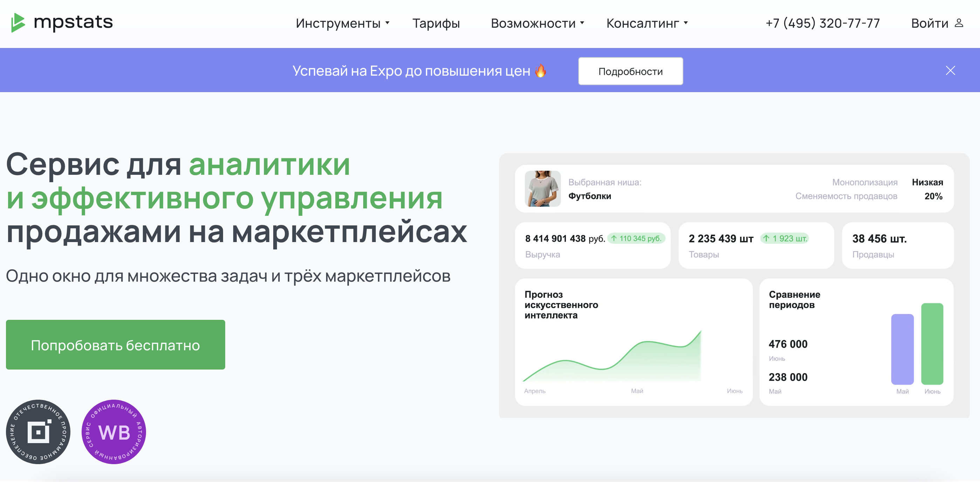Click the Товары label
This screenshot has width=980, height=482.
click(703, 255)
